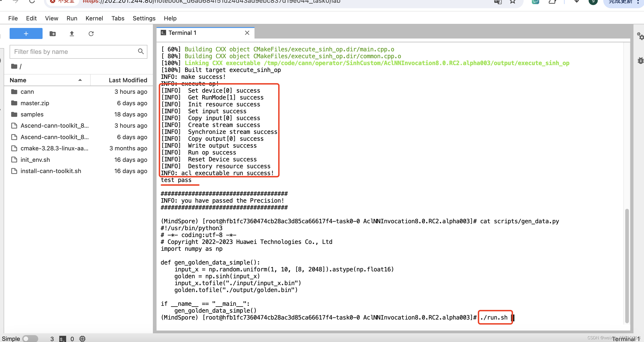Click the blue new launcher plus button
Viewport: 644px width, 342px height.
point(26,33)
